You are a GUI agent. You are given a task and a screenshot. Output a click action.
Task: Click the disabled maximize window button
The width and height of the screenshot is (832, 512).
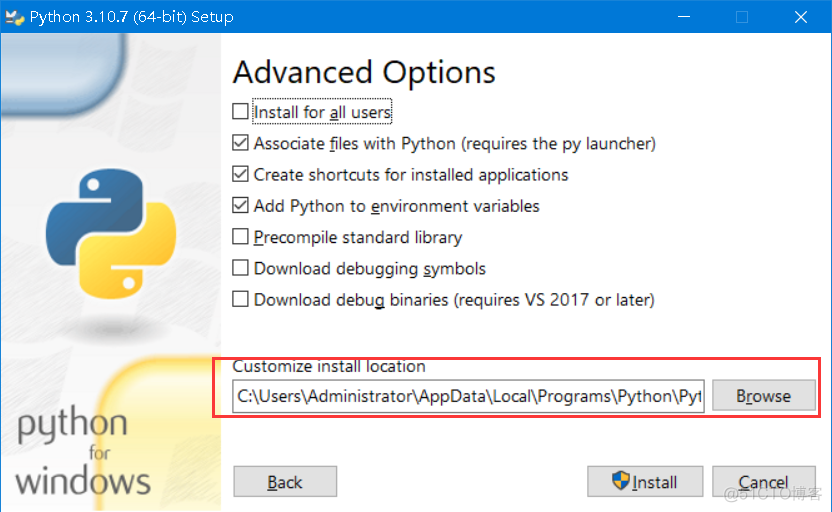(741, 16)
